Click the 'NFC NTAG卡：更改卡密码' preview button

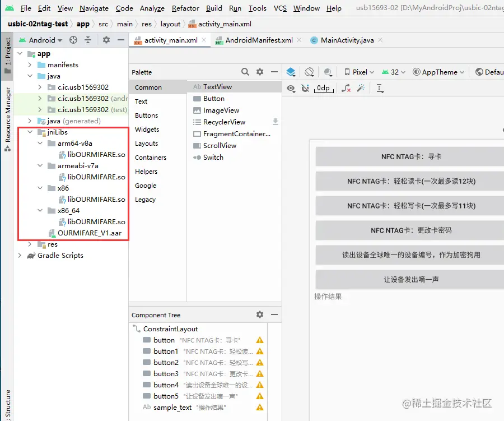[x=410, y=230]
